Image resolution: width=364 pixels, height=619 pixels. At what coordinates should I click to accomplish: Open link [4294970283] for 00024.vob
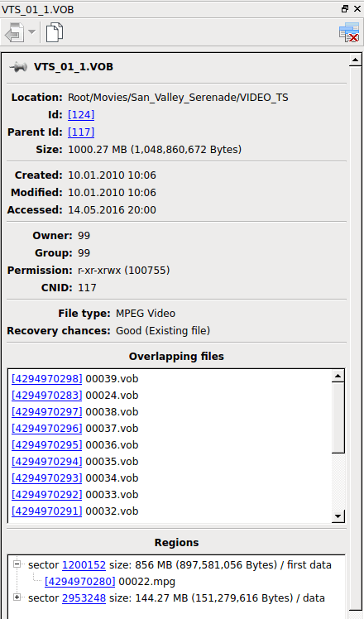pyautogui.click(x=47, y=396)
